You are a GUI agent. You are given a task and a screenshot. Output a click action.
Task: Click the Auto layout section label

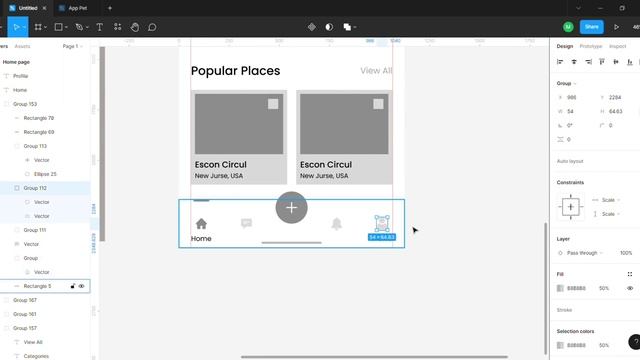pyautogui.click(x=570, y=161)
